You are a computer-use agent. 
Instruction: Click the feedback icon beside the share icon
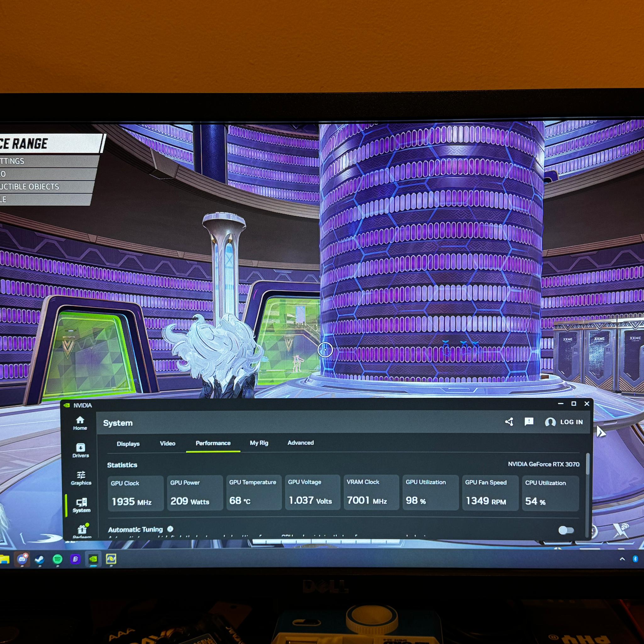coord(529,422)
